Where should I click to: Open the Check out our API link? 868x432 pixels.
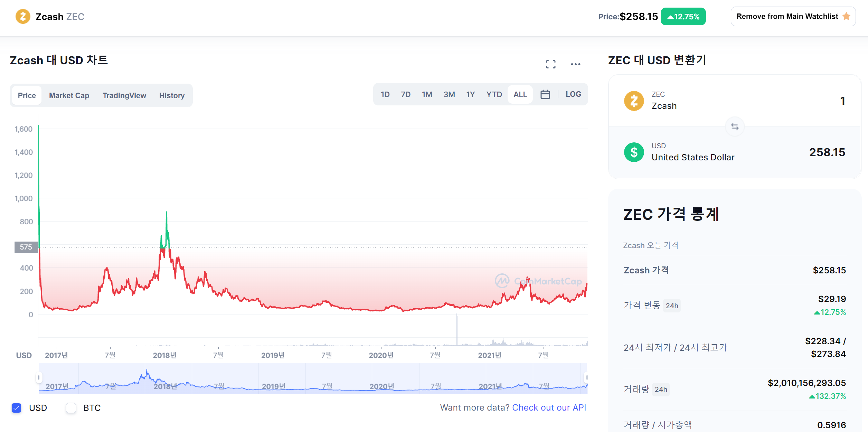[549, 408]
